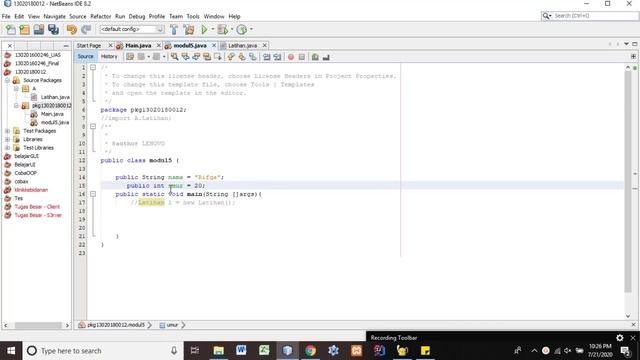This screenshot has width=640, height=360.
Task: Open the configuration dropdown showing default config
Action: [131, 29]
